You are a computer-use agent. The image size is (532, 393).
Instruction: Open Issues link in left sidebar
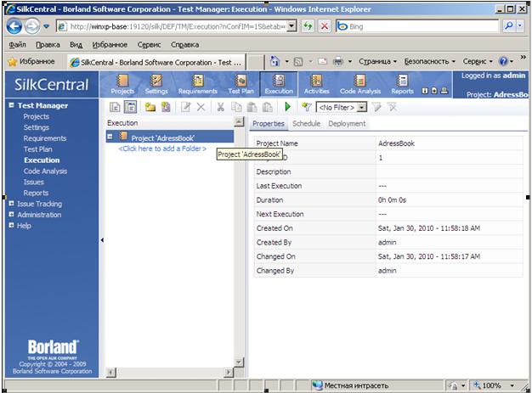point(34,182)
